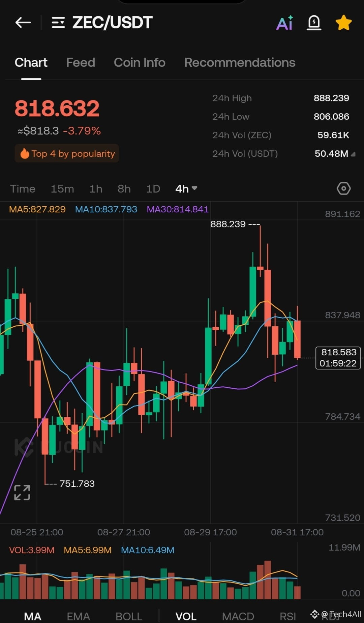Toggle the VOL sub-indicator
Viewport: 364px width, 623px height.
[x=186, y=616]
